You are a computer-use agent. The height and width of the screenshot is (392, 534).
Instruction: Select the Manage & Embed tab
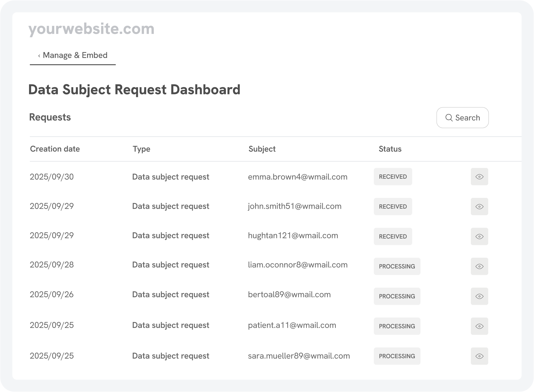click(x=75, y=55)
